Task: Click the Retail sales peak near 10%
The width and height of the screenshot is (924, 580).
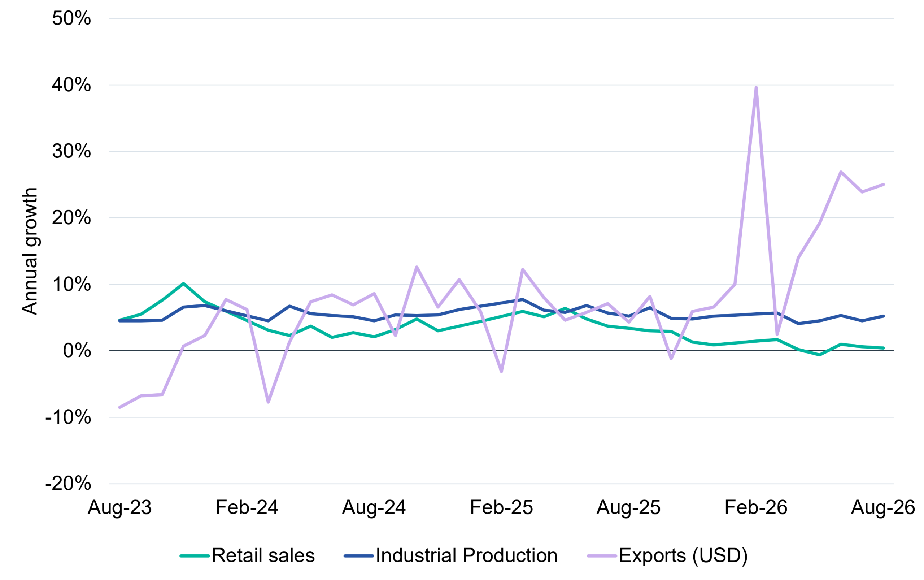Action: tap(184, 283)
